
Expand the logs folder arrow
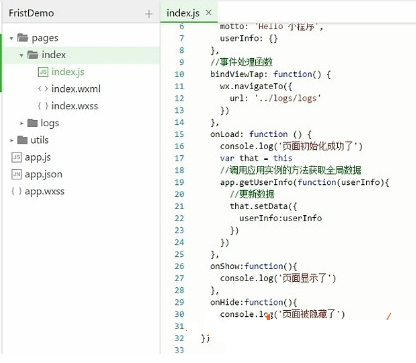(x=22, y=123)
